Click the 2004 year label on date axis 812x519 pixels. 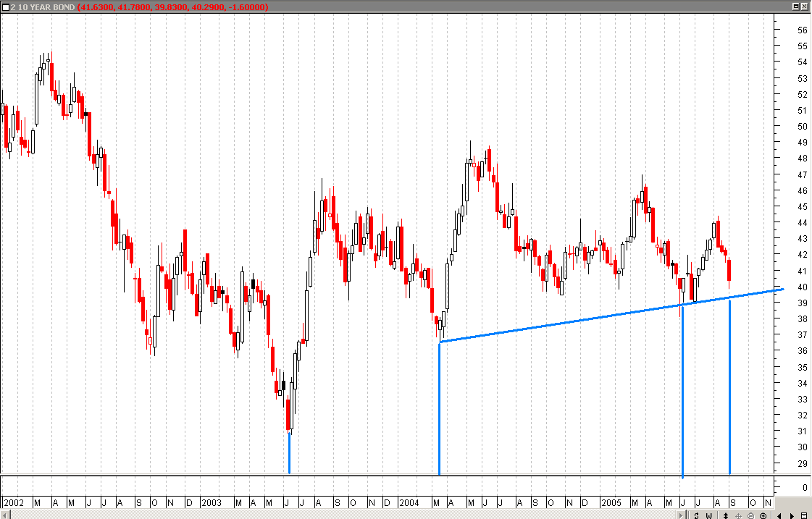click(409, 502)
